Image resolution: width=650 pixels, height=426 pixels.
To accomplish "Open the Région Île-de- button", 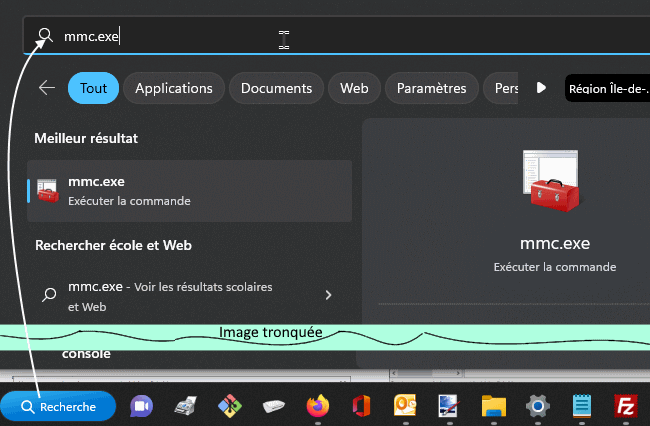I will coord(607,88).
